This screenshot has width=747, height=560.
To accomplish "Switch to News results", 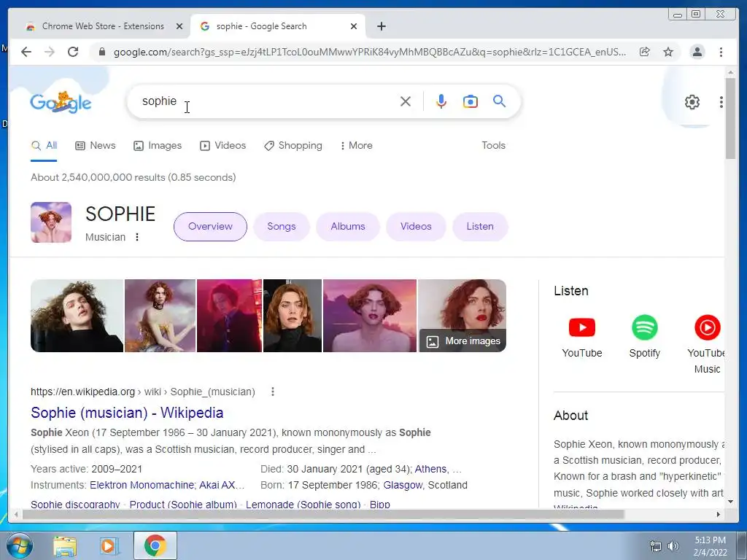I will (x=96, y=146).
